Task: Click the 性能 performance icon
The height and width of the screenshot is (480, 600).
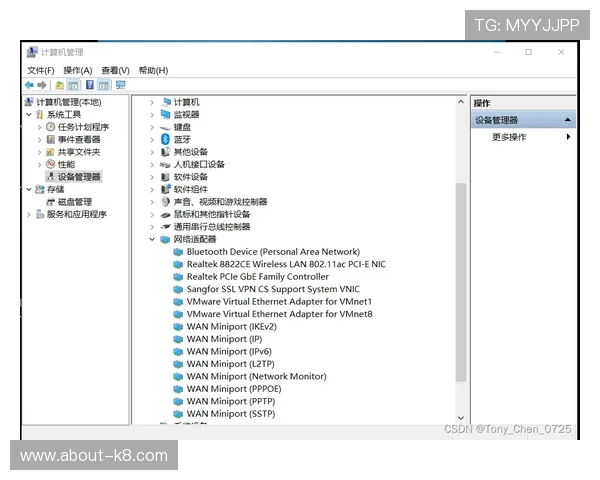Action: [x=51, y=164]
